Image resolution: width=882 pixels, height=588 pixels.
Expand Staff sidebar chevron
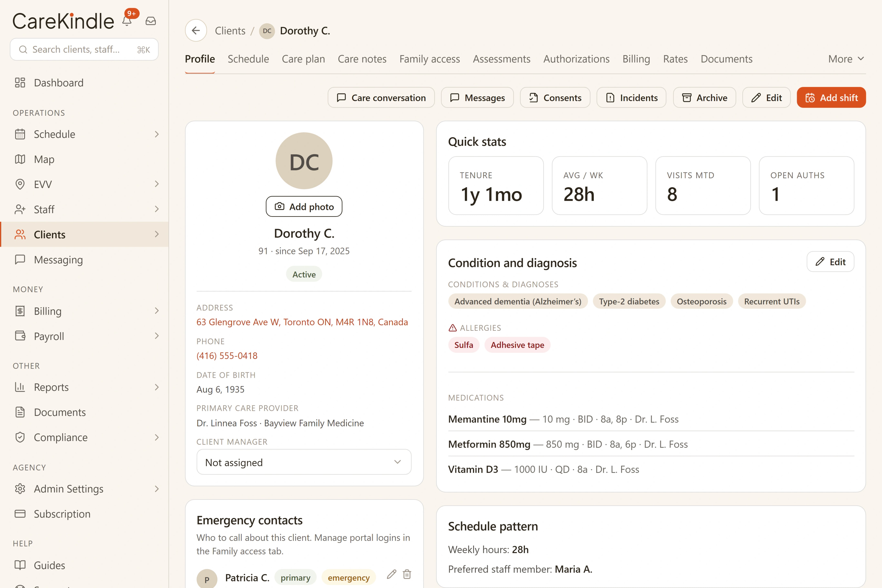157,209
